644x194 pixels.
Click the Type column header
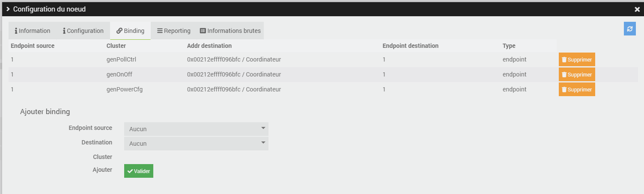pos(509,46)
